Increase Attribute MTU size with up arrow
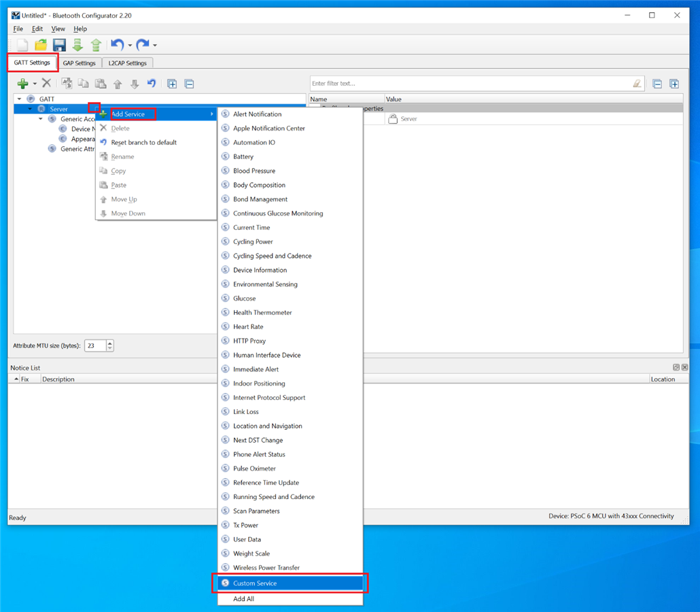Image resolution: width=700 pixels, height=612 pixels. tap(110, 343)
